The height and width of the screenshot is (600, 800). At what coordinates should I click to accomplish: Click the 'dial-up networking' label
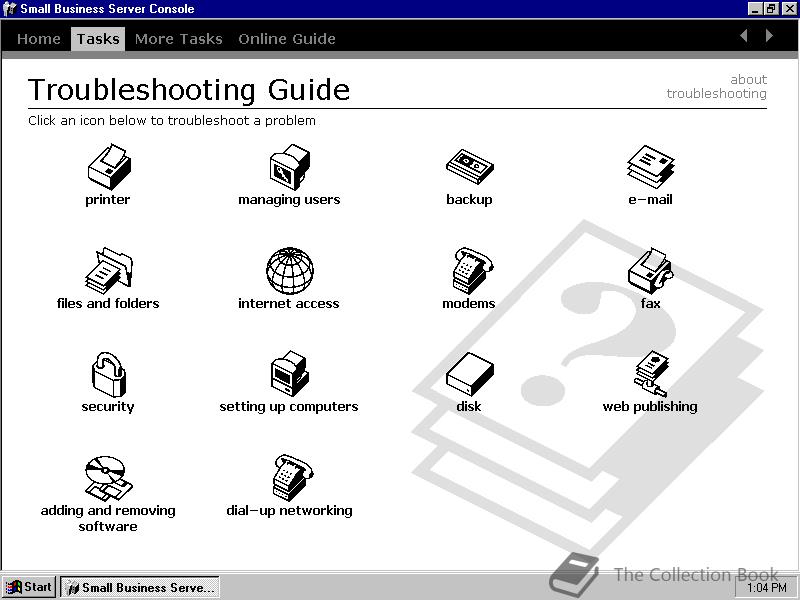point(289,511)
